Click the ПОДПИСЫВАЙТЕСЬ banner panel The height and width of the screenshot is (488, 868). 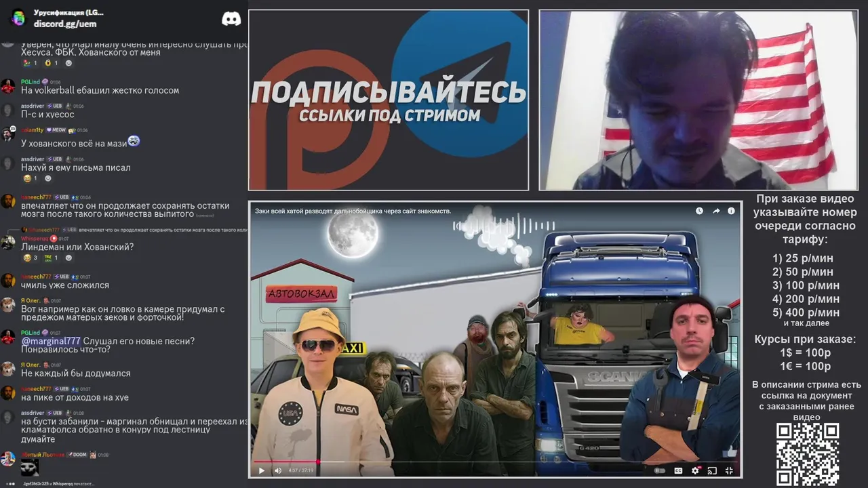coord(389,100)
